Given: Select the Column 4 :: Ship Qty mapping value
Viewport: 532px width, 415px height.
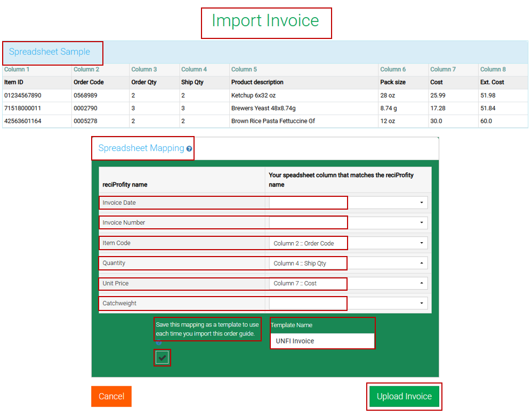Looking at the screenshot, I should (308, 263).
